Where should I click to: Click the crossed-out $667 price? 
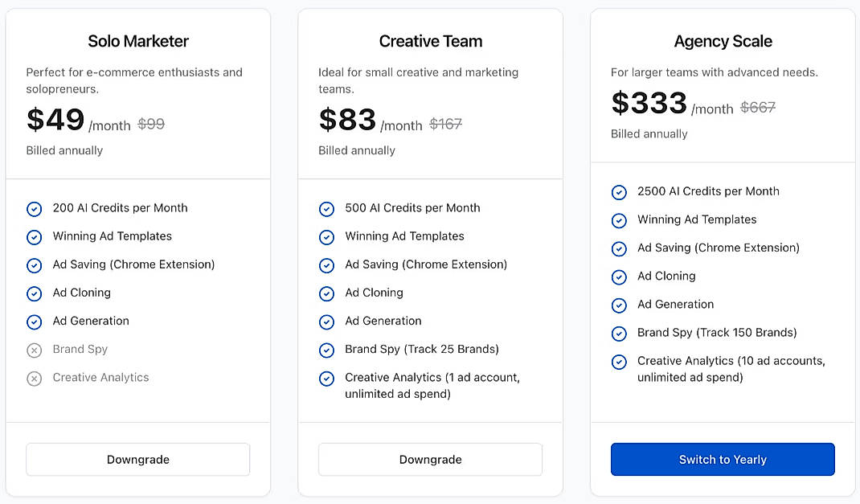coord(757,108)
